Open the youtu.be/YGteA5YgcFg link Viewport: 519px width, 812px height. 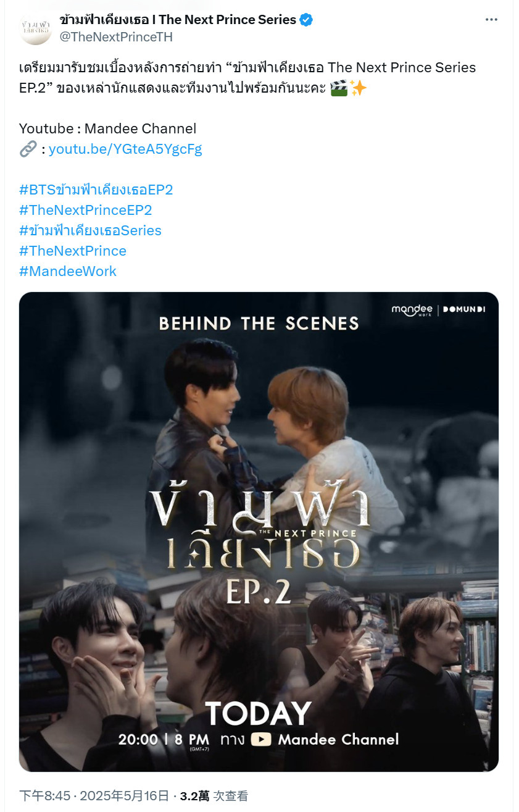125,149
